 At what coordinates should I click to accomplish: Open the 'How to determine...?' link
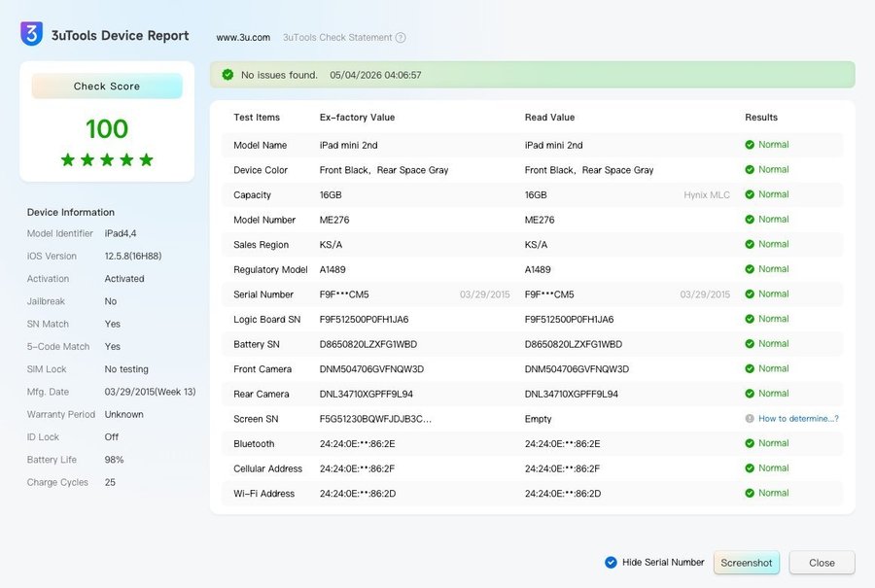tap(798, 419)
